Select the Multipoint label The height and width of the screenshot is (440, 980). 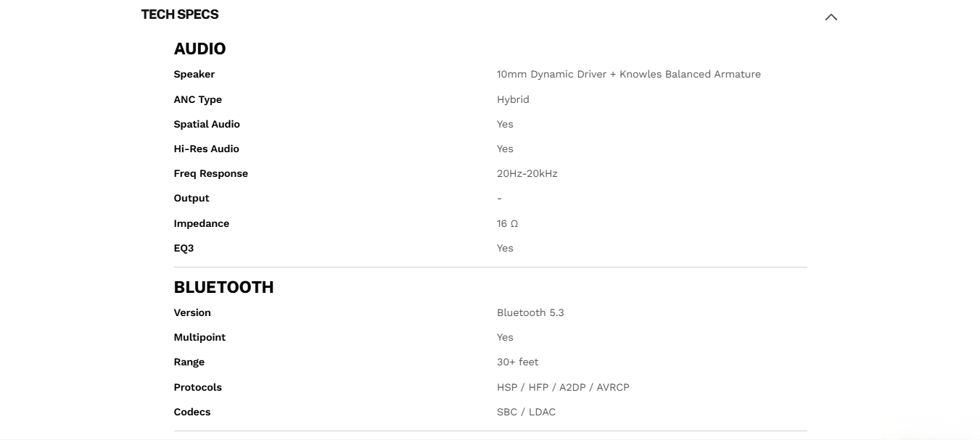(x=199, y=337)
